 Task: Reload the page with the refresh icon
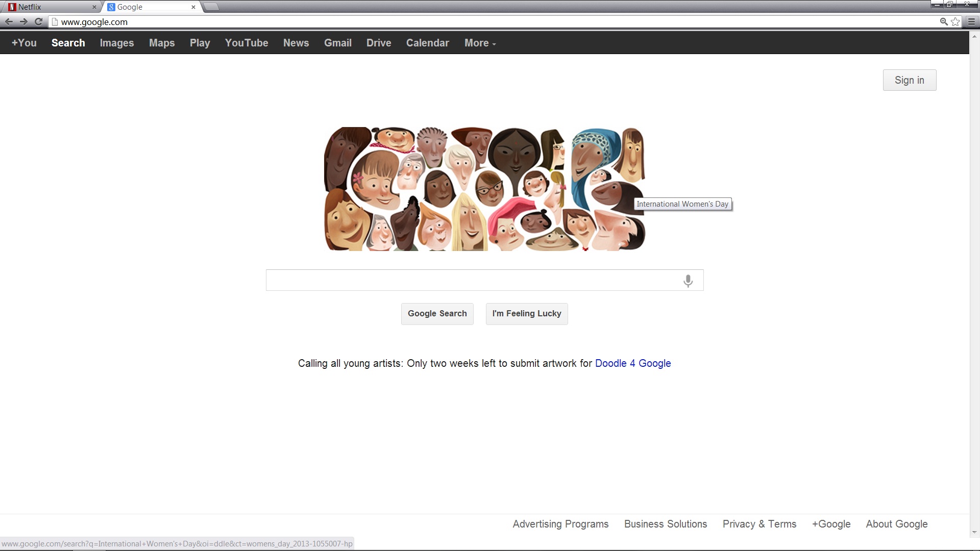(38, 21)
